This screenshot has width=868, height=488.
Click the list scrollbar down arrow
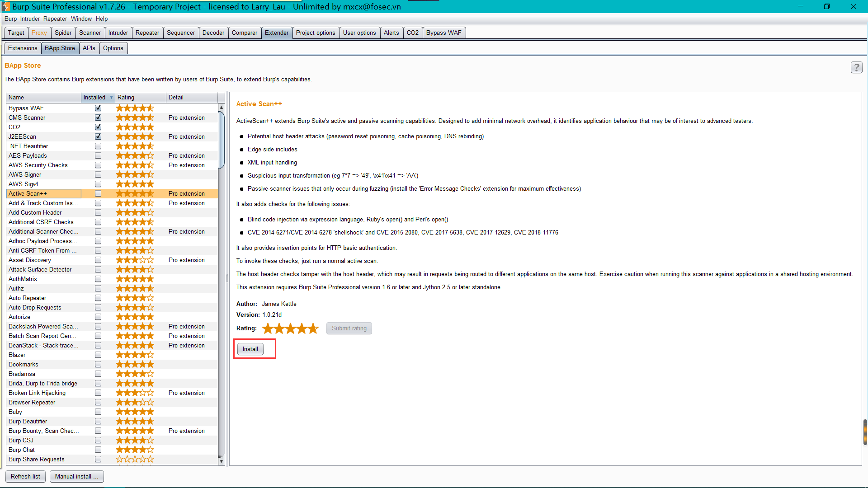[x=221, y=461]
